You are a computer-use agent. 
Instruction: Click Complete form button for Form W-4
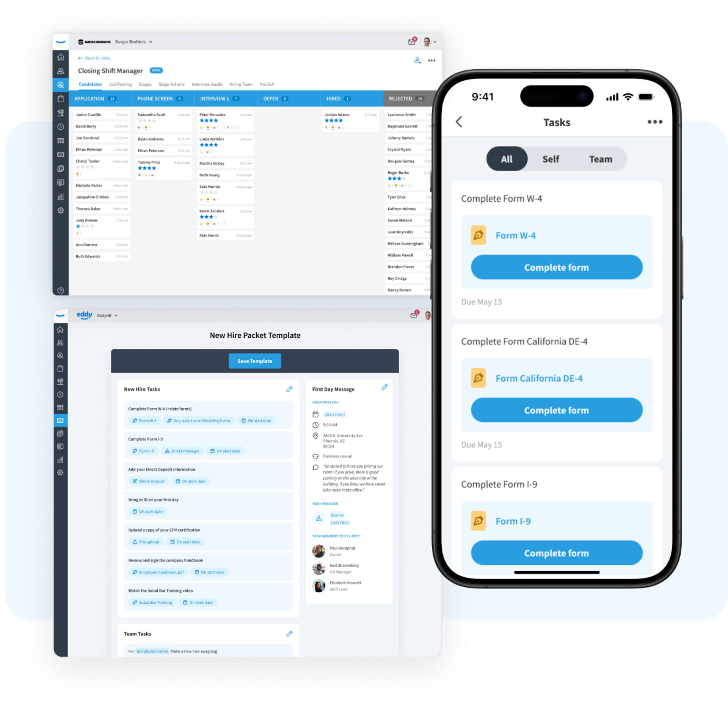pyautogui.click(x=555, y=267)
